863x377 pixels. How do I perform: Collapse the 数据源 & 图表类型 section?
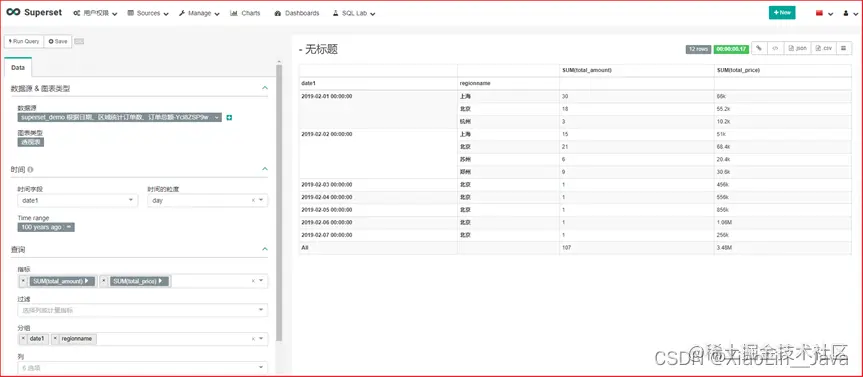click(x=265, y=88)
